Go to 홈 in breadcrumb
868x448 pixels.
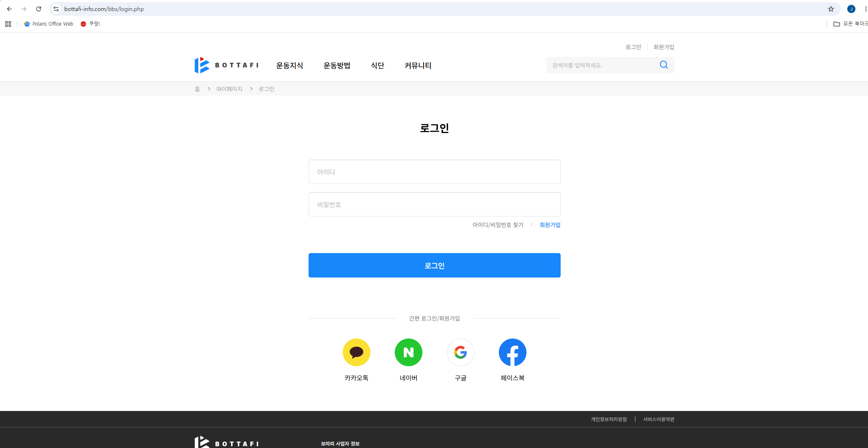coord(197,89)
